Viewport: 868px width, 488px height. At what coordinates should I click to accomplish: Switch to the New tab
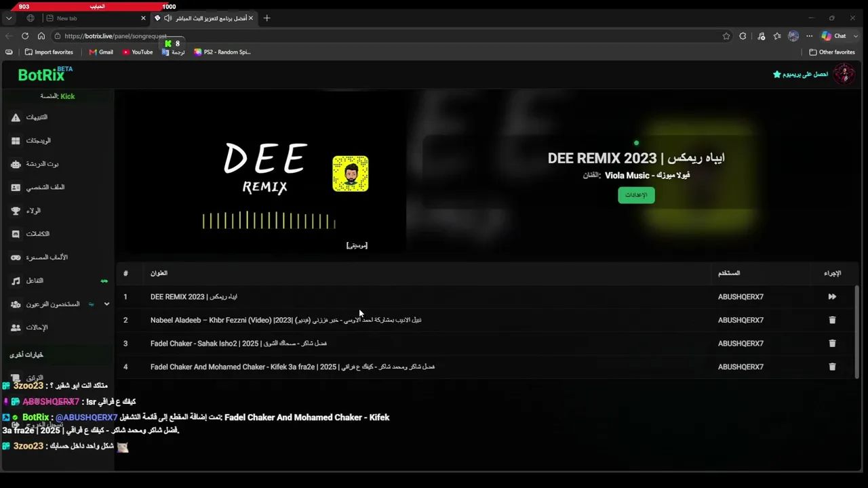(95, 18)
